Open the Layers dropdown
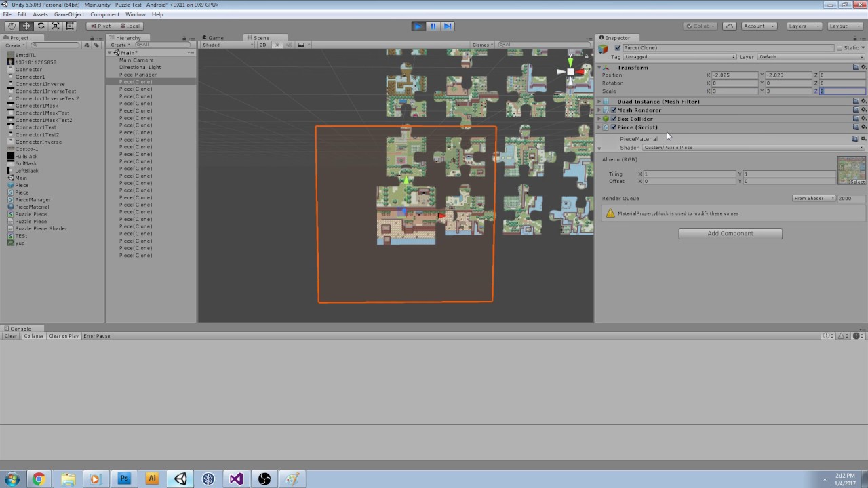This screenshot has width=868, height=488. 804,26
